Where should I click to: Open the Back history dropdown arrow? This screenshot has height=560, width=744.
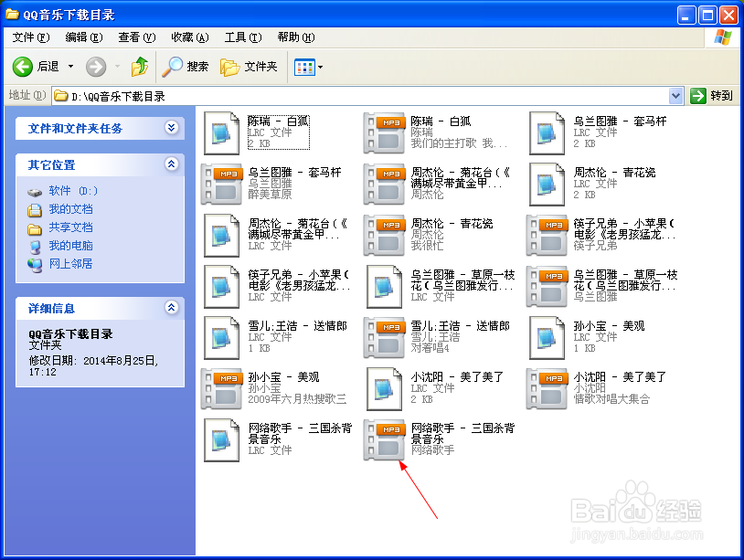point(70,67)
